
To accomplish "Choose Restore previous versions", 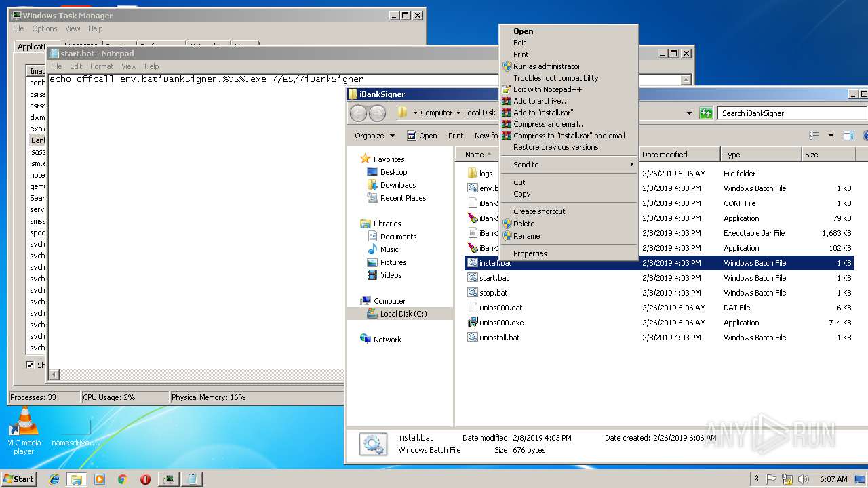I will click(x=568, y=147).
